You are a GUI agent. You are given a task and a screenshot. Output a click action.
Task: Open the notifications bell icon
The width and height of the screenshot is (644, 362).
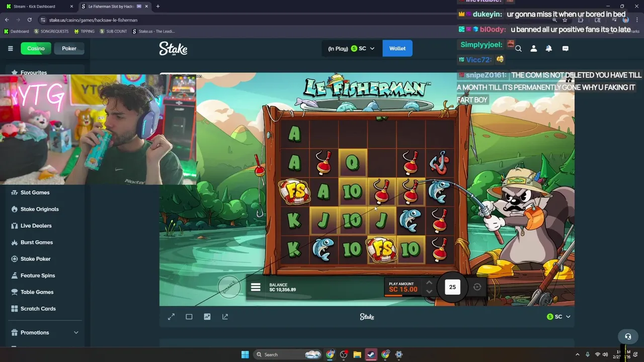click(x=549, y=49)
